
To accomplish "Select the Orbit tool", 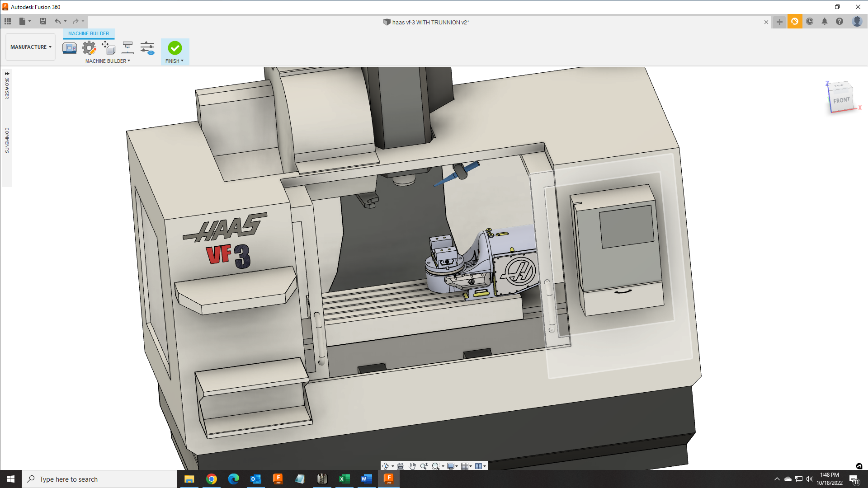I will [x=386, y=466].
